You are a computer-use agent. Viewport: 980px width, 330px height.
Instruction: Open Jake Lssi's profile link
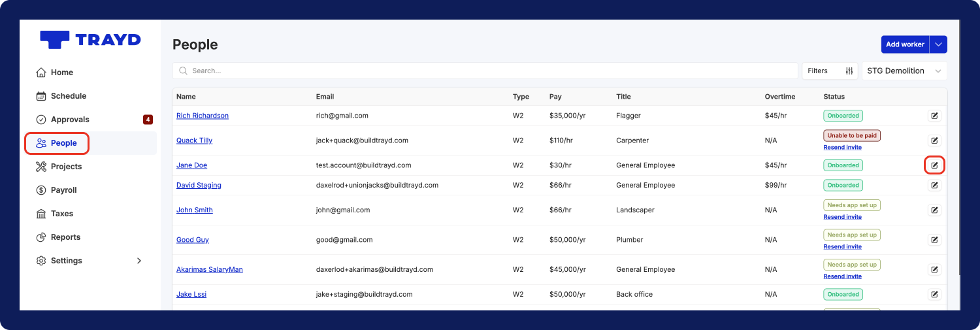(191, 294)
